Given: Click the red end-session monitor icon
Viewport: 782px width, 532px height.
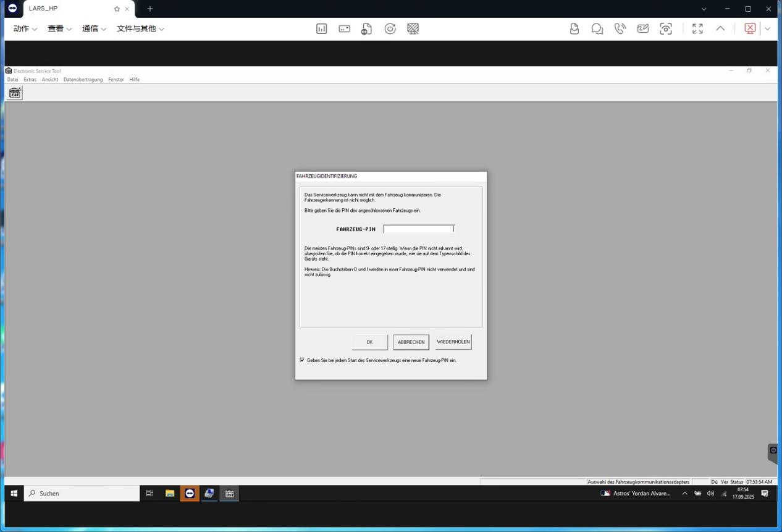Looking at the screenshot, I should pyautogui.click(x=750, y=28).
